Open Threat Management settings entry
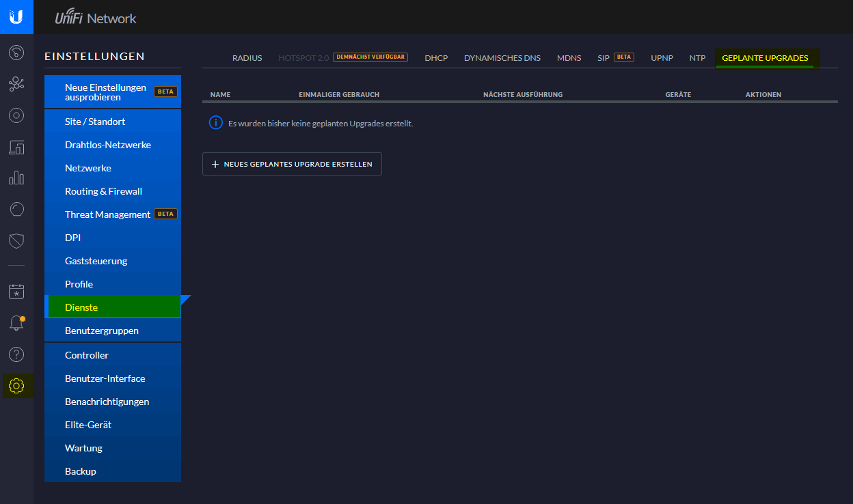This screenshot has height=504, width=853. (113, 214)
